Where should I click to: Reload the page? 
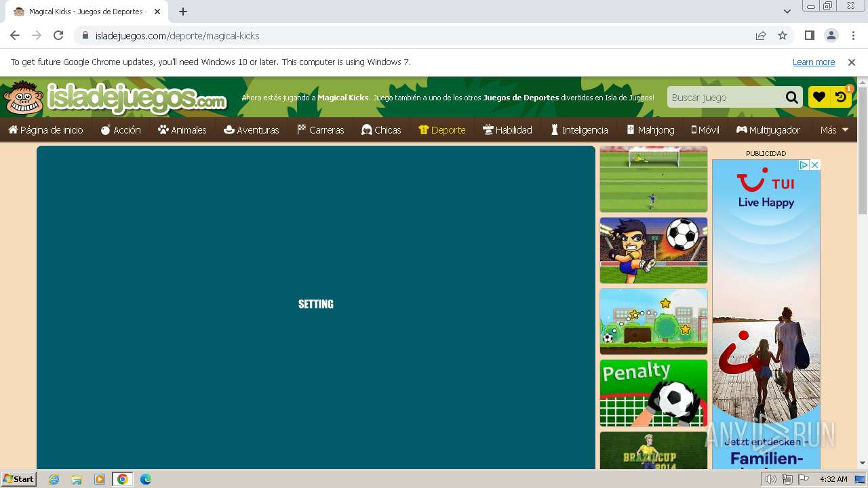pyautogui.click(x=58, y=36)
